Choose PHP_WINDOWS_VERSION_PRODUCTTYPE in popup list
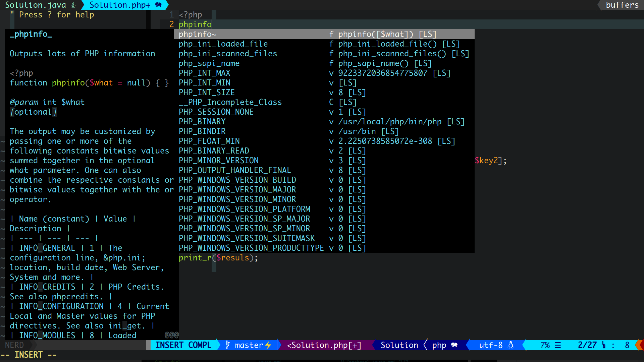 [251, 248]
